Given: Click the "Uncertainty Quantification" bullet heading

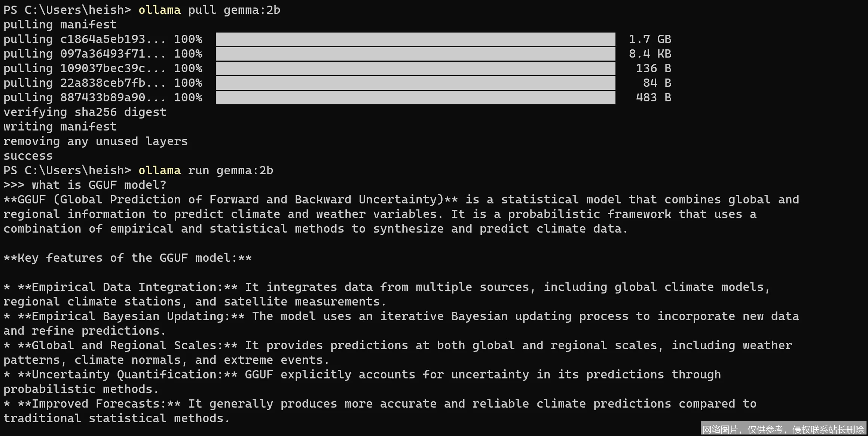Looking at the screenshot, I should click(128, 375).
